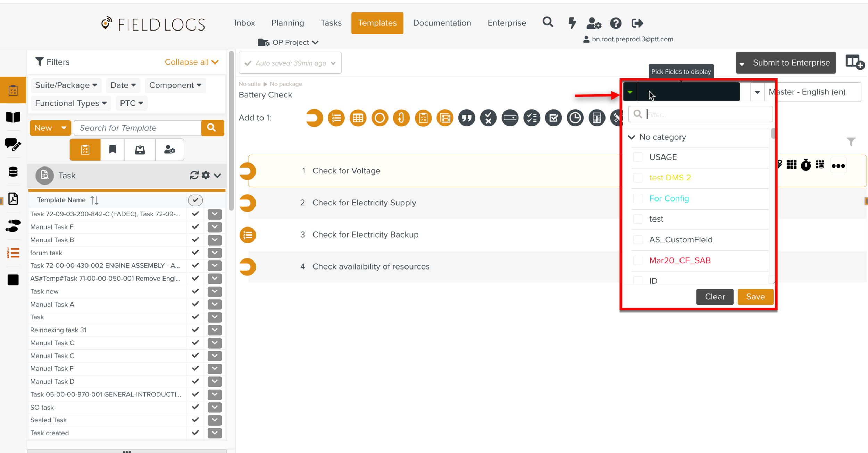Collapse the No category group
Viewport: 868px width, 453px height.
[632, 137]
